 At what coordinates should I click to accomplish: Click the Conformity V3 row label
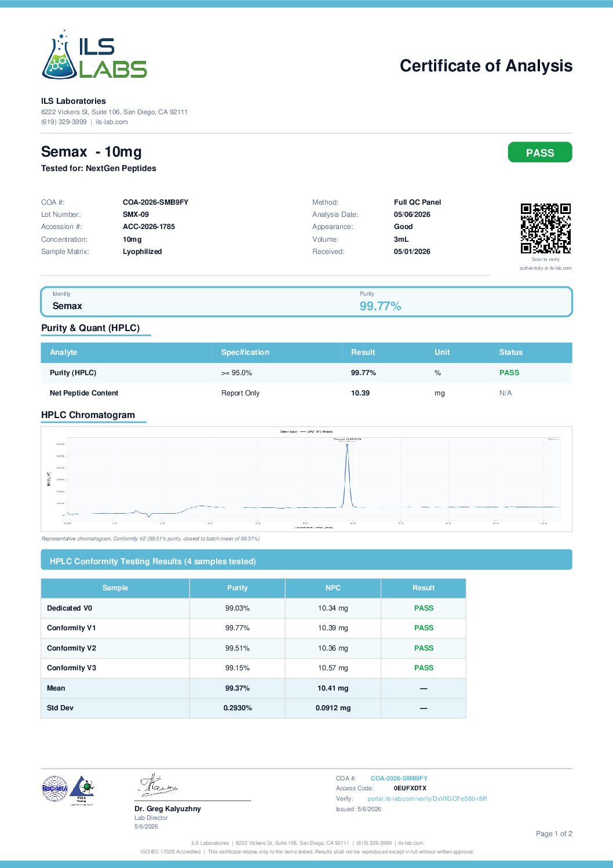pyautogui.click(x=71, y=668)
